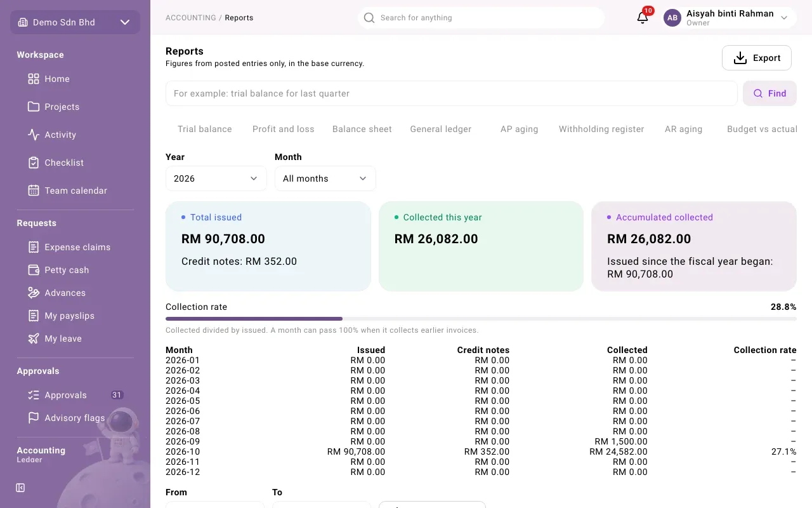Image resolution: width=812 pixels, height=508 pixels.
Task: Expand the Demo Sdn Bhd company switcher
Action: coord(75,22)
